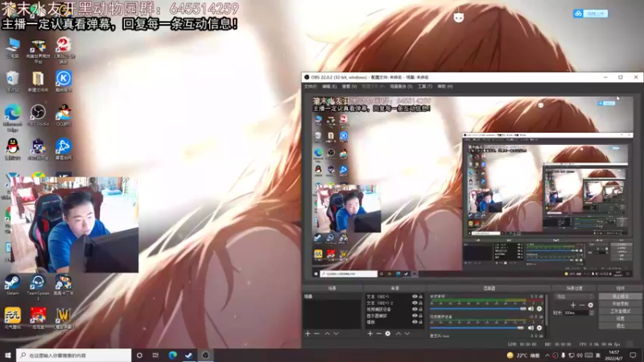The image size is (644, 362).
Task: Move the scene up in the Scenes panel
Action: (328, 334)
